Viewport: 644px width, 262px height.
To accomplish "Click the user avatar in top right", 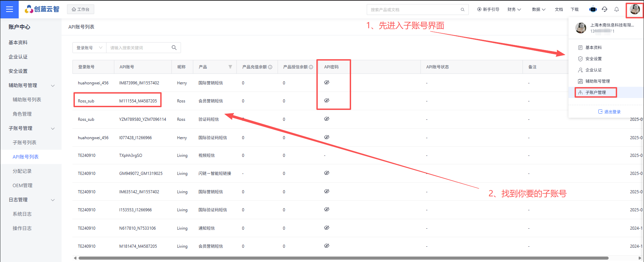I will click(634, 10).
